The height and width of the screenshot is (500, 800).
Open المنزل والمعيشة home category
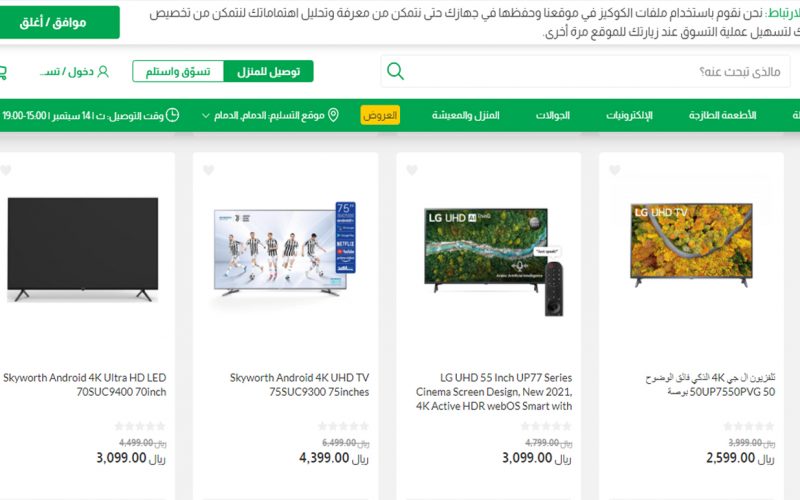click(x=465, y=115)
